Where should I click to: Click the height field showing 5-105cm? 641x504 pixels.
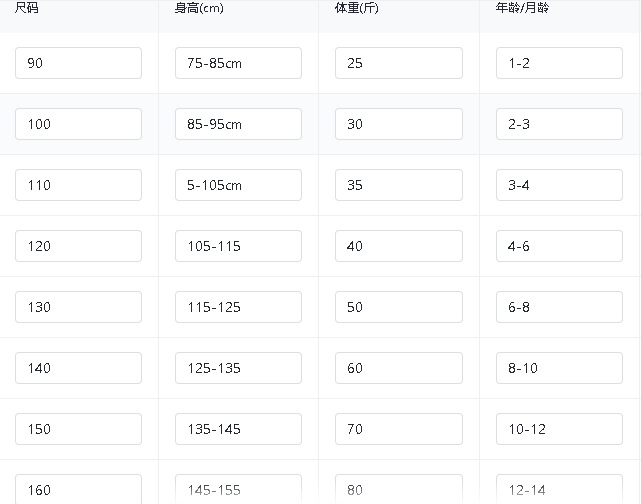238,185
